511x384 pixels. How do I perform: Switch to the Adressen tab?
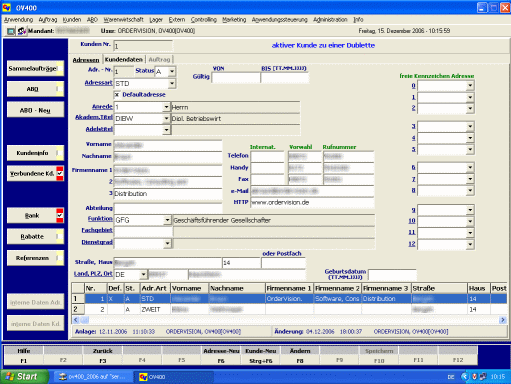(x=86, y=60)
